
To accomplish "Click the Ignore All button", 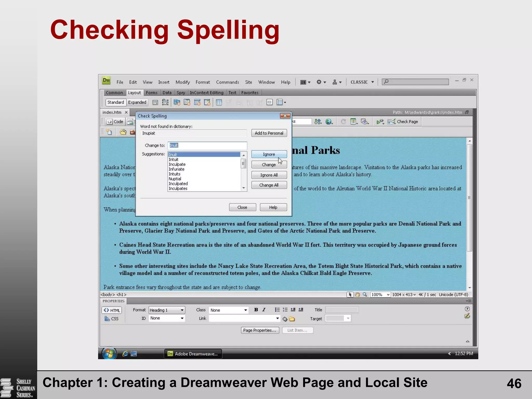I will click(x=269, y=175).
